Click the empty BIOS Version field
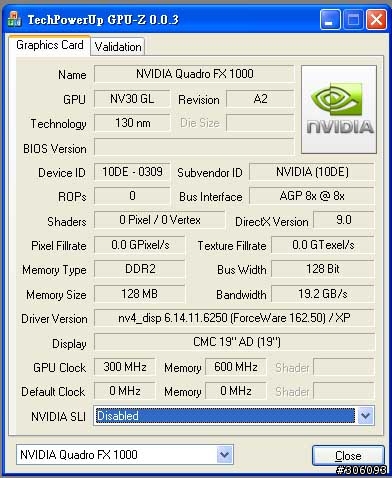The image size is (392, 478). tap(194, 147)
